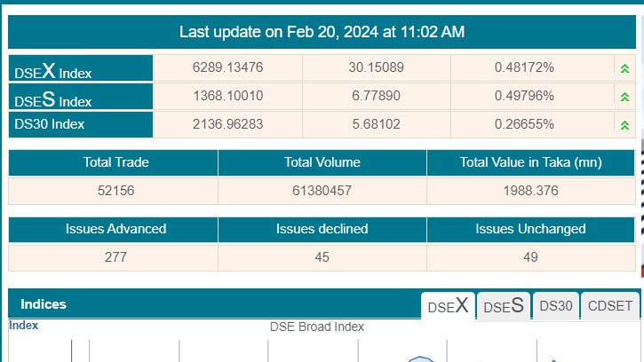Click the Issues Unchanged header cell
Viewport: 644px width, 362px height.
click(x=530, y=229)
